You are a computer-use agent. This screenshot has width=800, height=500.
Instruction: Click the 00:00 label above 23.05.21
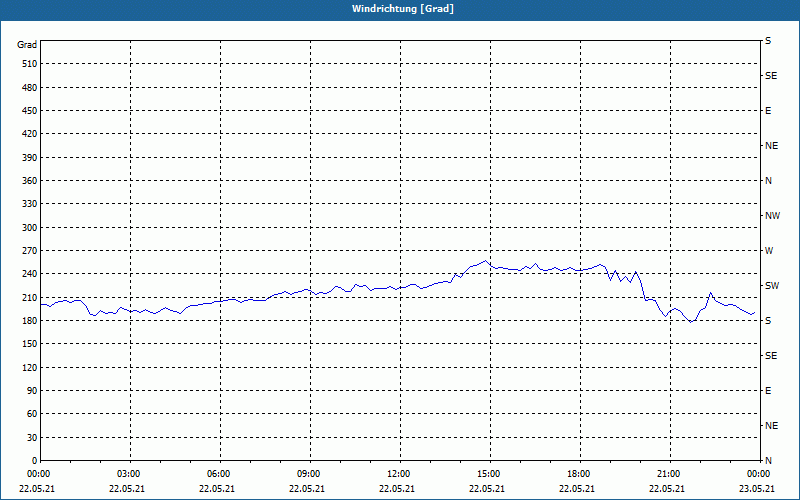click(x=759, y=474)
